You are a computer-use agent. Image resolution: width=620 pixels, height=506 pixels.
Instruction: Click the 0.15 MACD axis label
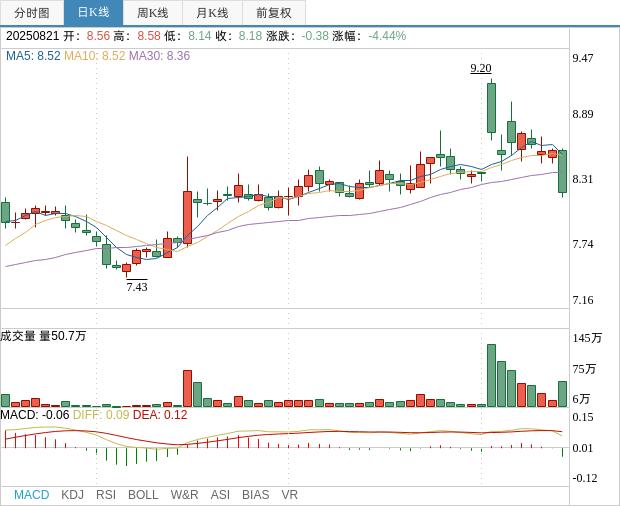click(583, 417)
